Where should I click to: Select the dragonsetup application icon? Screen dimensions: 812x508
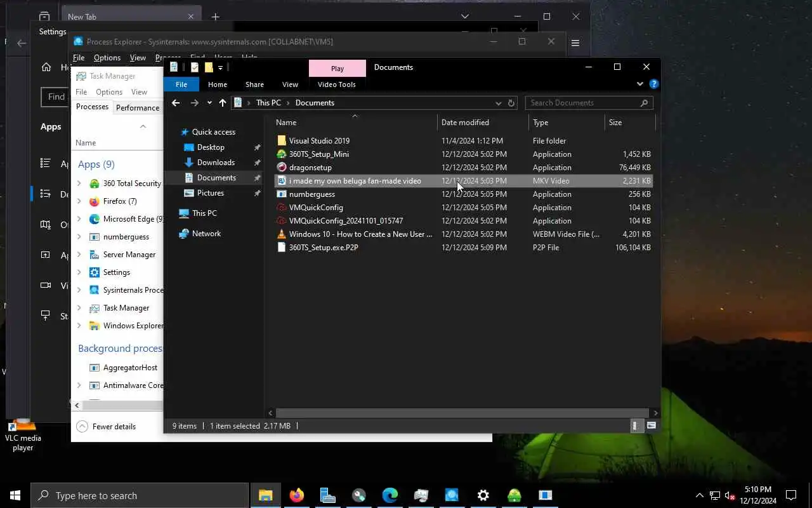pyautogui.click(x=282, y=168)
